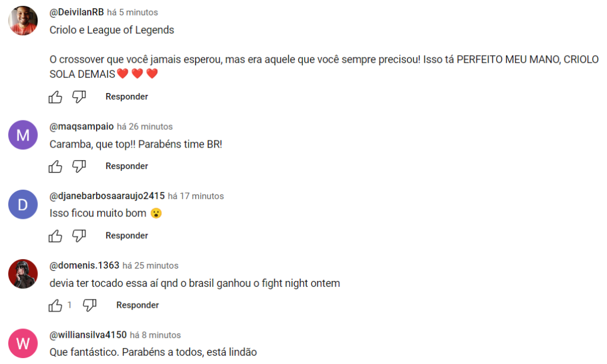Like the "Isso ficou muito bom" comment
The height and width of the screenshot is (364, 607).
(55, 236)
